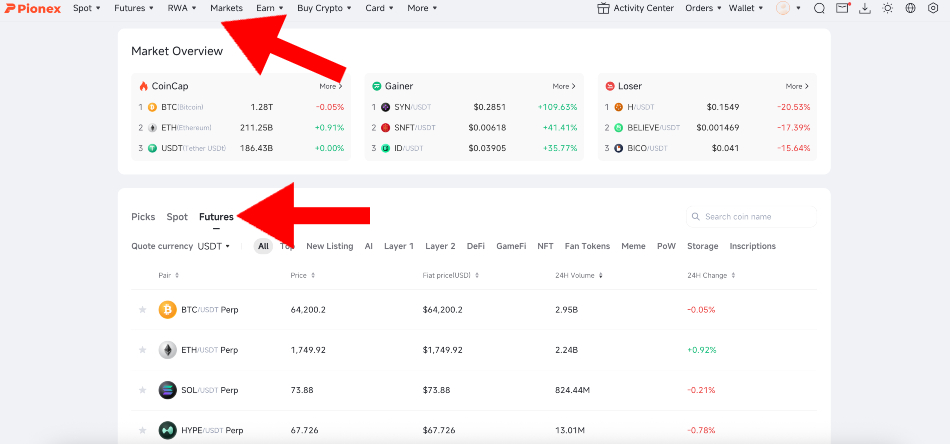Select the All category filter

pos(263,247)
